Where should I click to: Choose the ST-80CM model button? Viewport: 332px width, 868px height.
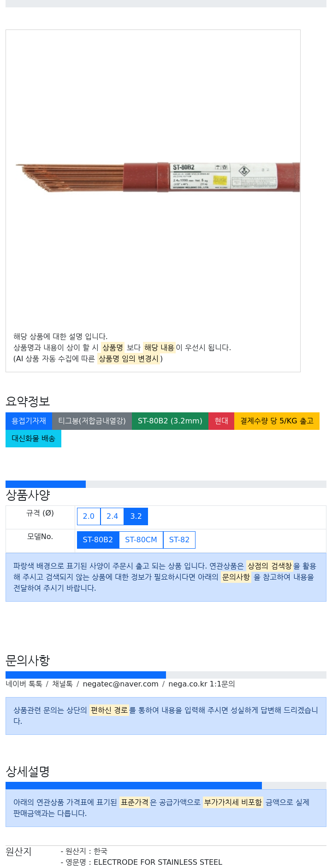141,540
